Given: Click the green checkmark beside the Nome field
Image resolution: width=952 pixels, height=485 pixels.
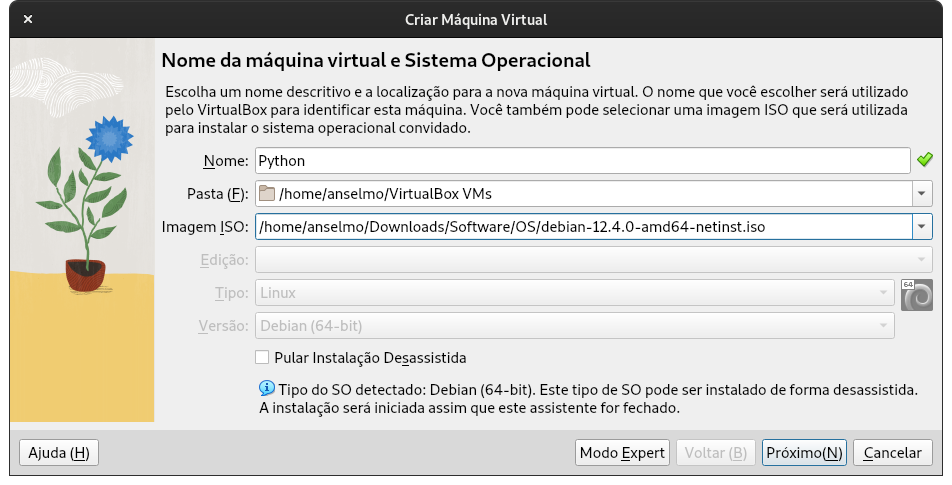Looking at the screenshot, I should coord(925,160).
